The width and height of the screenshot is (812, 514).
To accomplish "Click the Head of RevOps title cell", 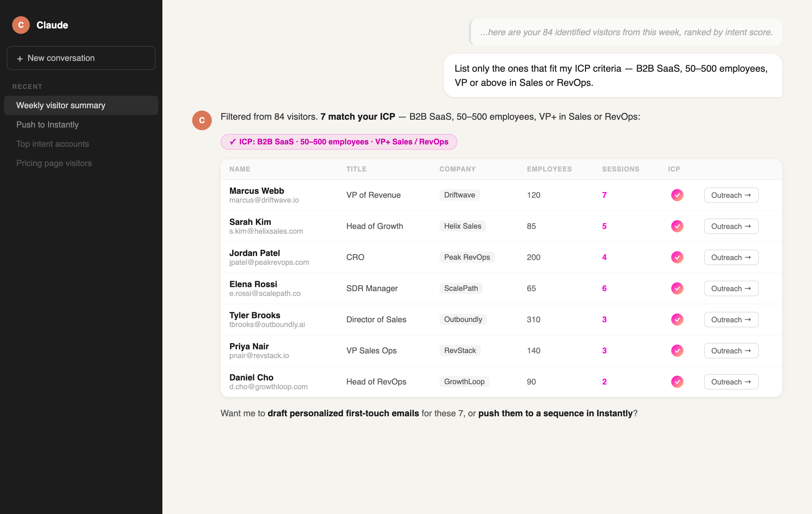I will coord(376,382).
